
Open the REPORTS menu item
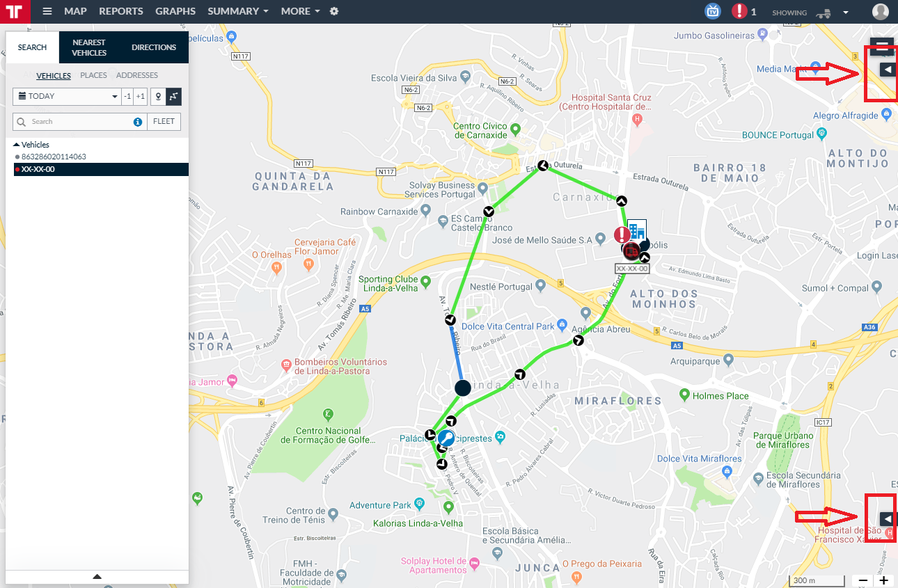(x=121, y=11)
